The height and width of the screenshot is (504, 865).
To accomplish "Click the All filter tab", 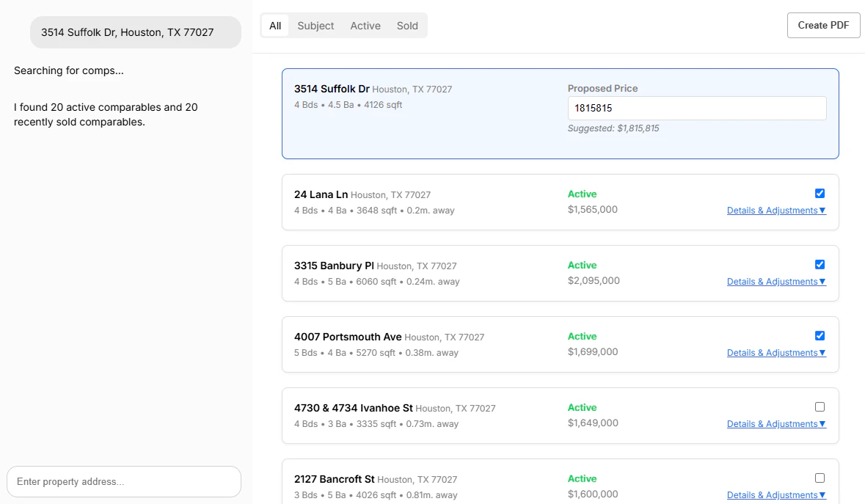I will tap(274, 25).
